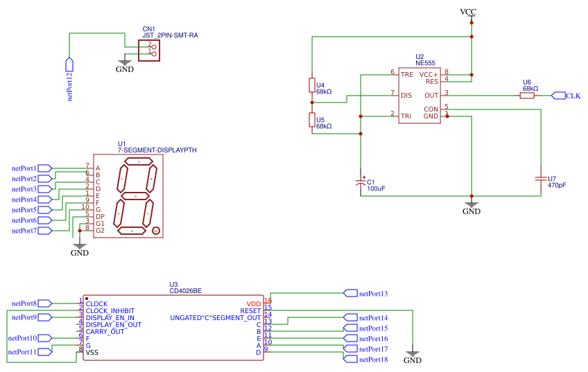Image resolution: width=588 pixels, height=372 pixels.
Task: Select the netPort4 flag
Action: point(32,200)
